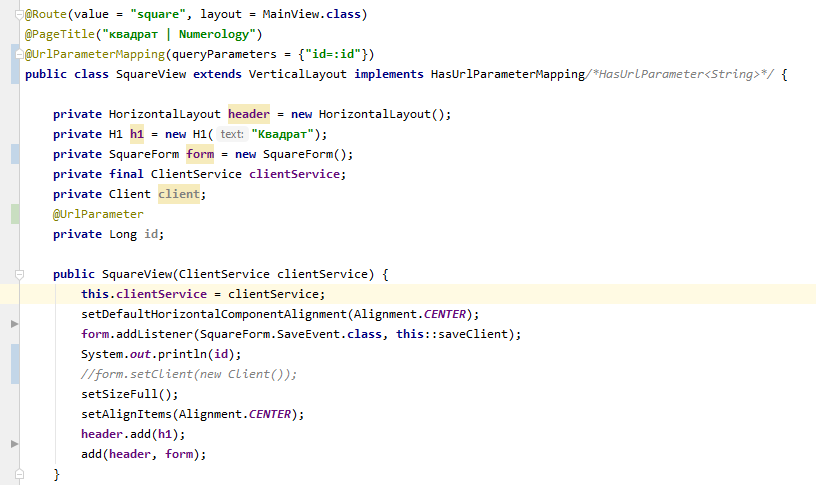Collapse the fold marker beside @Route annotation
Viewport: 816px width, 485px height.
coord(20,14)
